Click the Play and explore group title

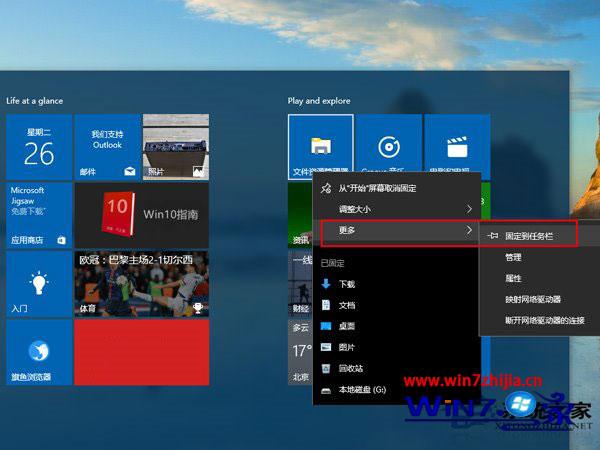tap(319, 101)
